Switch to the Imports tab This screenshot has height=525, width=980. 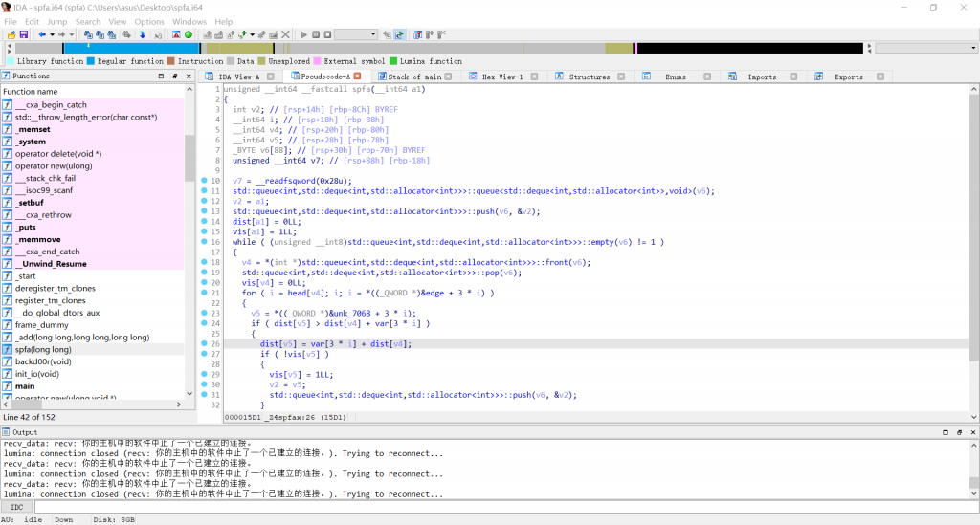[x=761, y=77]
